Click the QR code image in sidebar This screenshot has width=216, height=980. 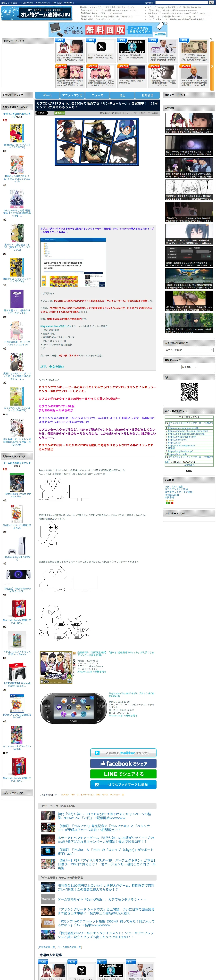[189, 392]
